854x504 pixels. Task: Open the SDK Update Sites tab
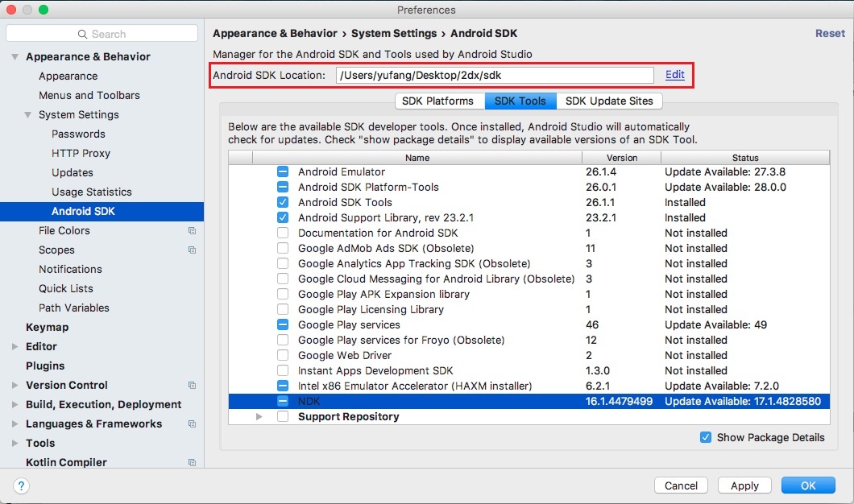click(x=609, y=101)
